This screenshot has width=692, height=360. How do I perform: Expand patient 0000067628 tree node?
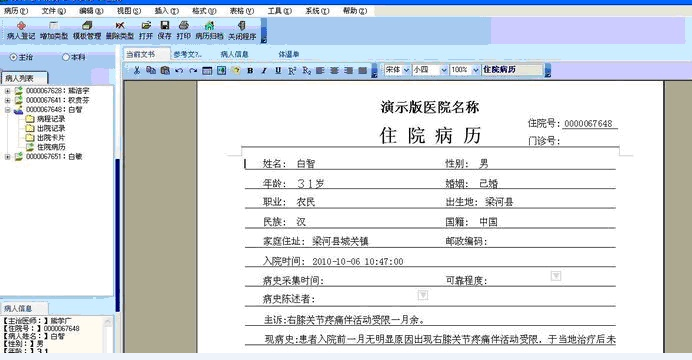click(x=8, y=91)
